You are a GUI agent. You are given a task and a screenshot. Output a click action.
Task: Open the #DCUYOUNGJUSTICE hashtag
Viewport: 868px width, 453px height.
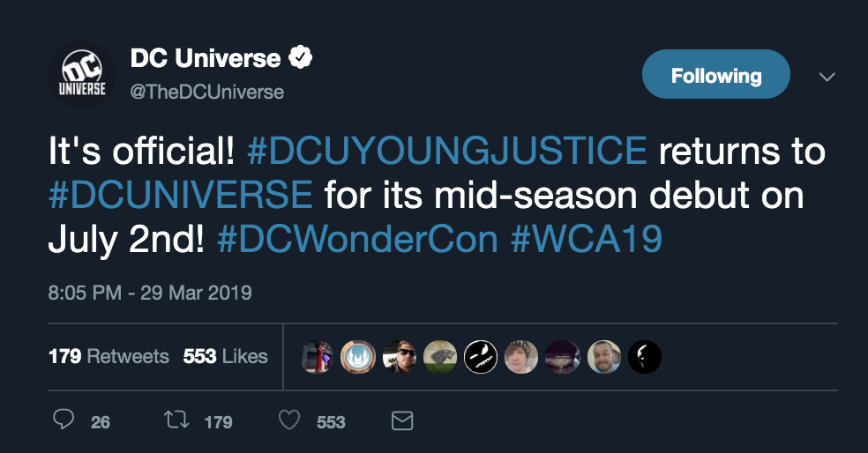click(x=446, y=151)
